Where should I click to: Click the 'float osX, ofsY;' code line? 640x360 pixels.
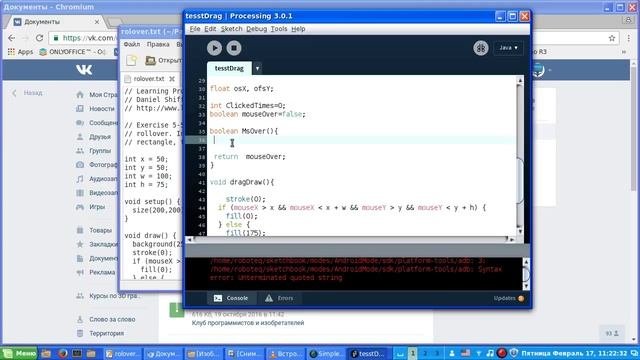[x=242, y=89]
